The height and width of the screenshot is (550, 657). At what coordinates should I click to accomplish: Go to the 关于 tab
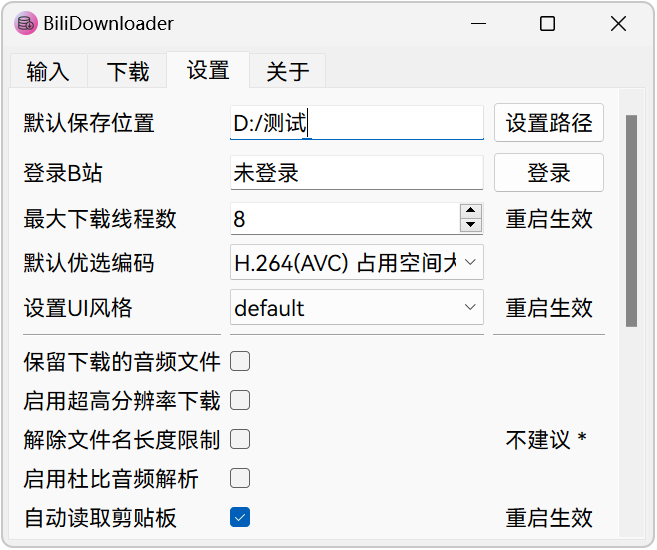tap(287, 71)
